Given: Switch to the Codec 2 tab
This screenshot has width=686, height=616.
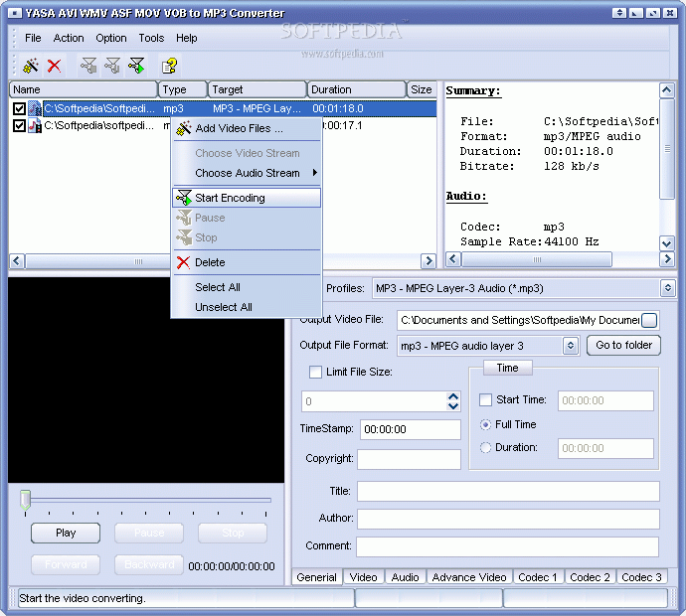Looking at the screenshot, I should [x=590, y=577].
